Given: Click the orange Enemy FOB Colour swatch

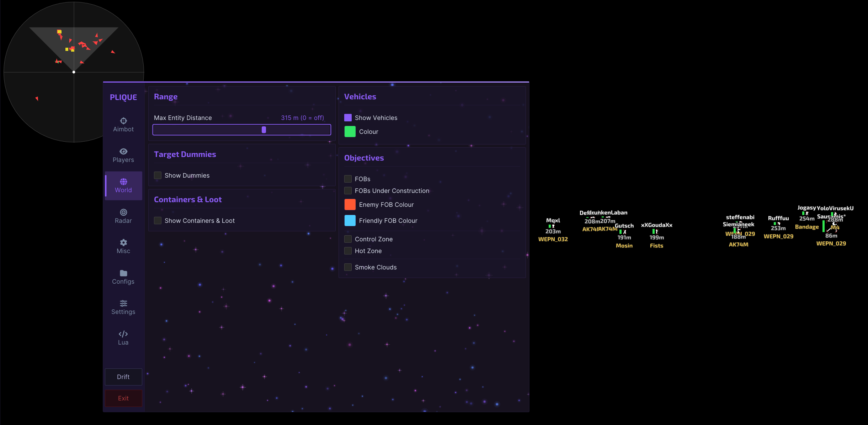Looking at the screenshot, I should point(350,205).
